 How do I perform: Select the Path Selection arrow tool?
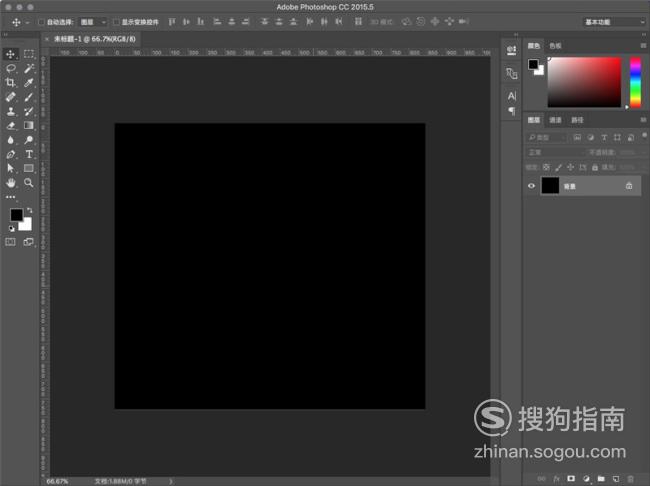[x=10, y=168]
